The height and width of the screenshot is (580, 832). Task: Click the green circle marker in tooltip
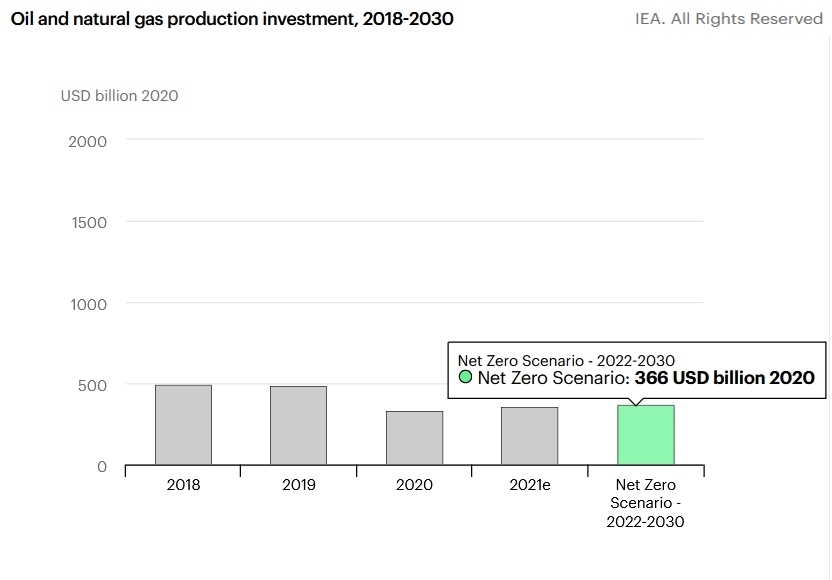pyautogui.click(x=465, y=378)
